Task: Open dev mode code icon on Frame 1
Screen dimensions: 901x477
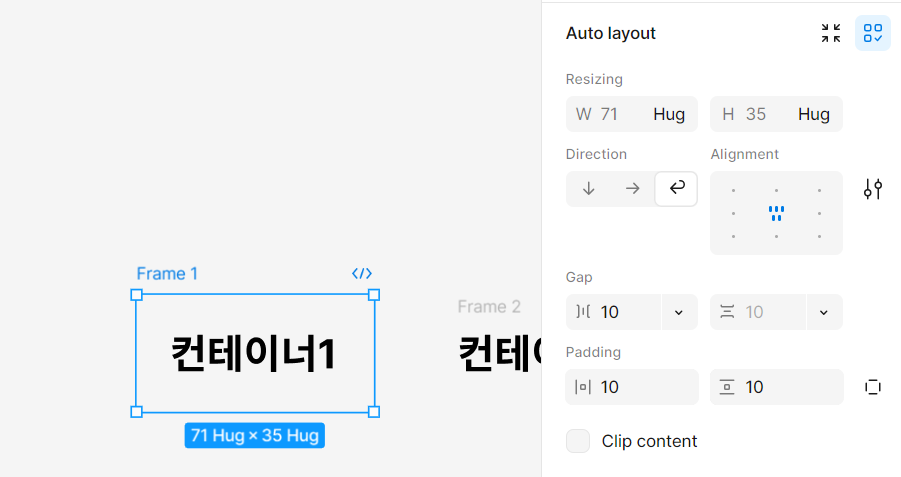Action: [x=362, y=274]
